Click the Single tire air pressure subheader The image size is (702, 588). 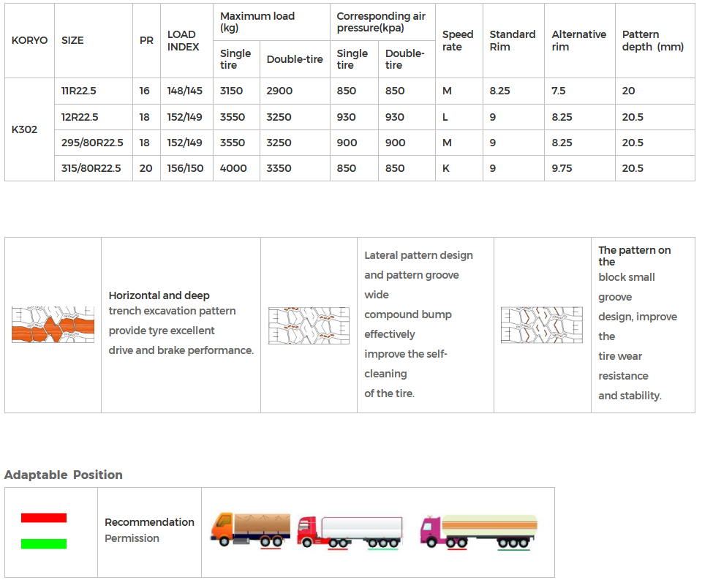coord(352,59)
